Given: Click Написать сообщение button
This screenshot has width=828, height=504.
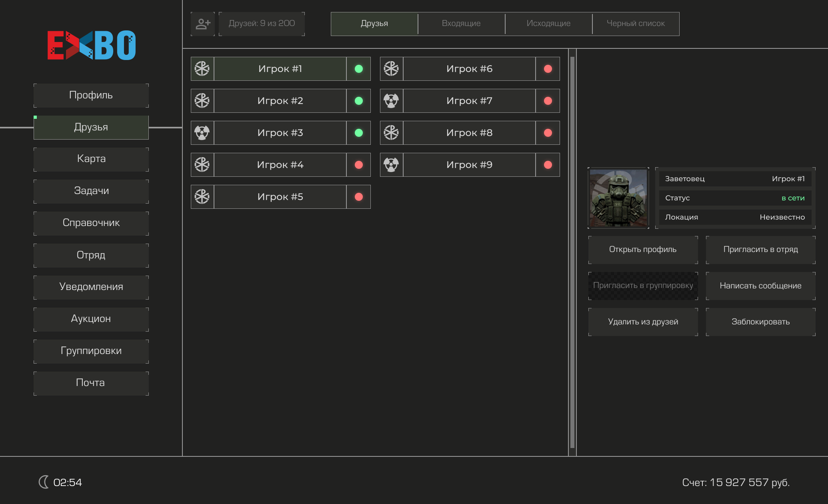Looking at the screenshot, I should [x=760, y=286].
